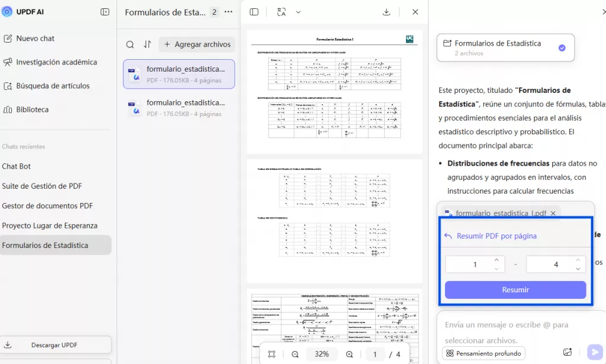Click the Descargar UPDF button
Image resolution: width=606 pixels, height=364 pixels.
(56, 344)
